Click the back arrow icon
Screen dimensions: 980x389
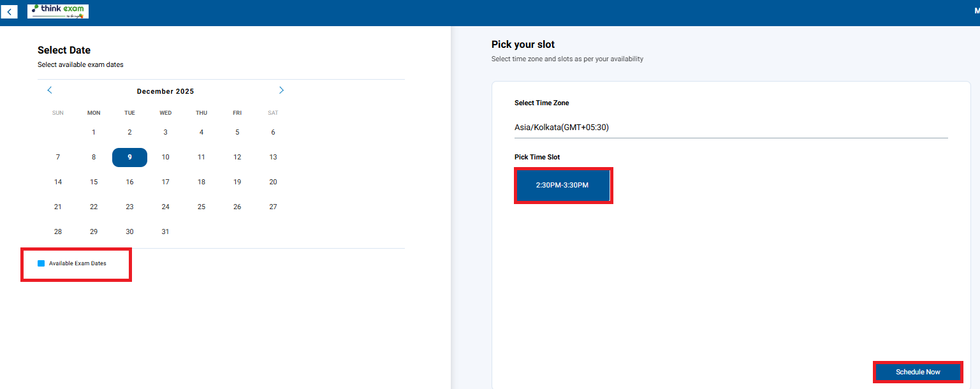point(9,11)
